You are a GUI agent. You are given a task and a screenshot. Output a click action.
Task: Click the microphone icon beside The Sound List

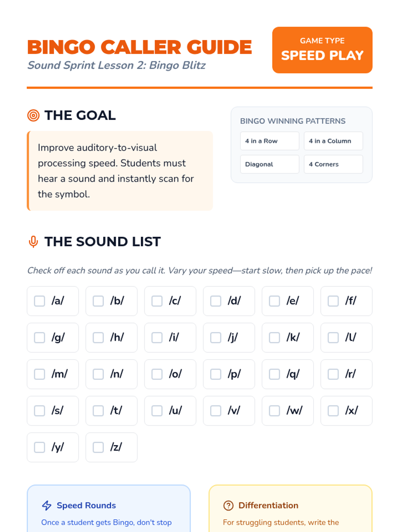click(33, 242)
